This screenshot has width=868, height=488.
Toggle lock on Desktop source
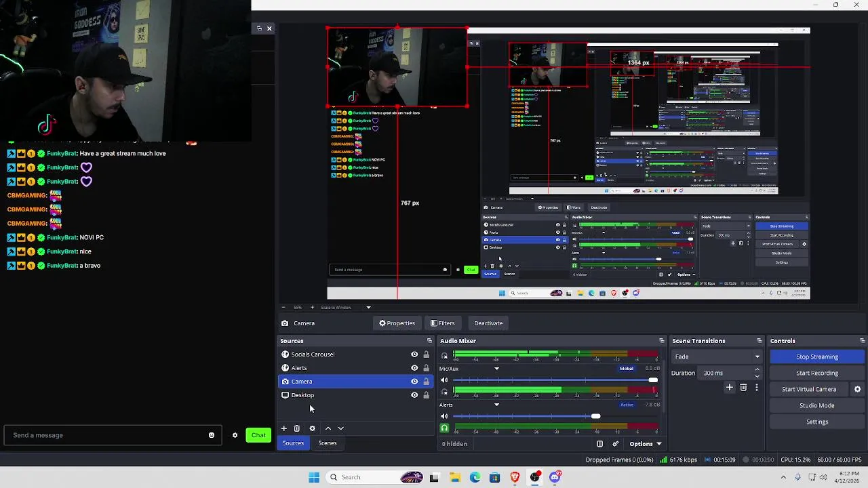coord(426,395)
